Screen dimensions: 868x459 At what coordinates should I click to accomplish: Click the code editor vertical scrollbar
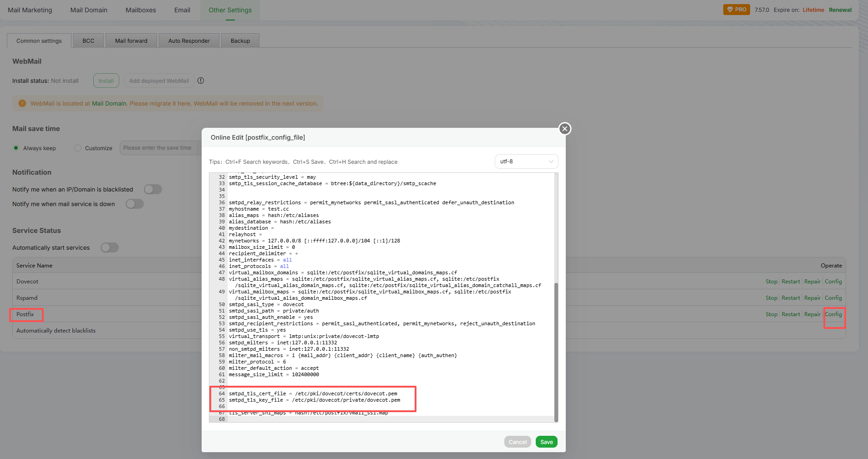click(556, 352)
